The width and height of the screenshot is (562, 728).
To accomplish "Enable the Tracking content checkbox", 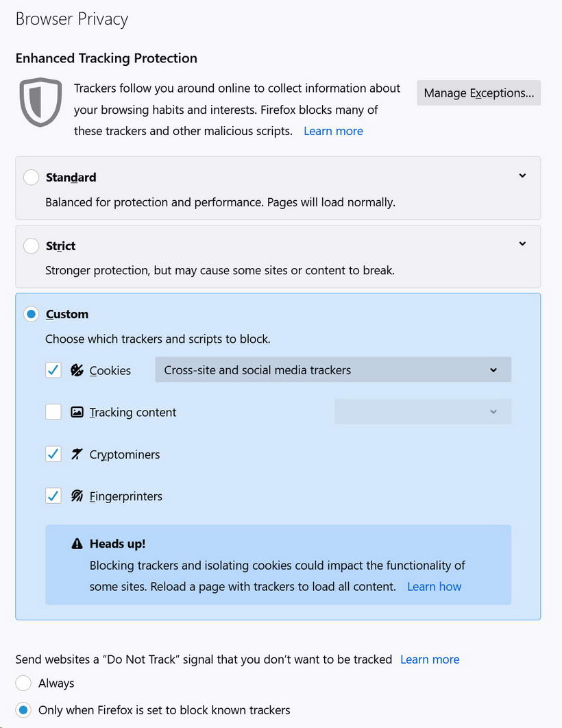I will (53, 413).
